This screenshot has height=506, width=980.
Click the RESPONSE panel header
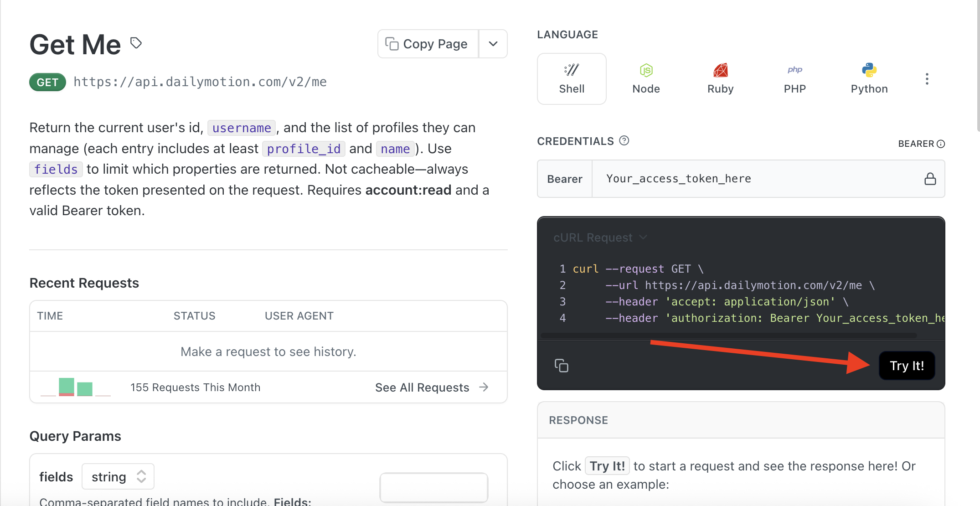coord(741,420)
